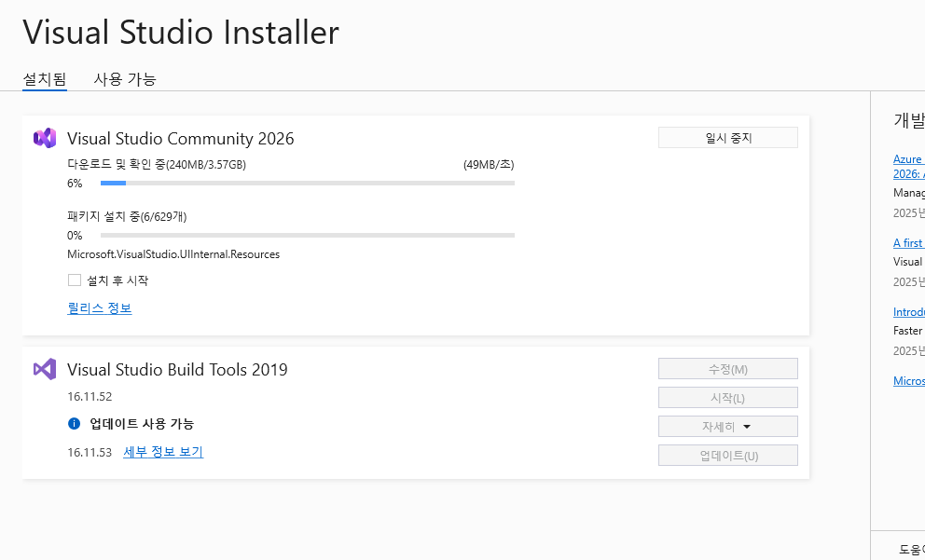Open the 세부 정보 보기 link

tap(163, 452)
